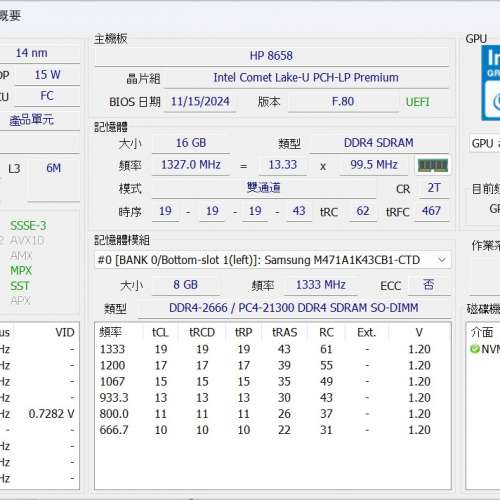500x500 pixels.
Task: Click the BIOS version F.80
Action: (x=343, y=101)
